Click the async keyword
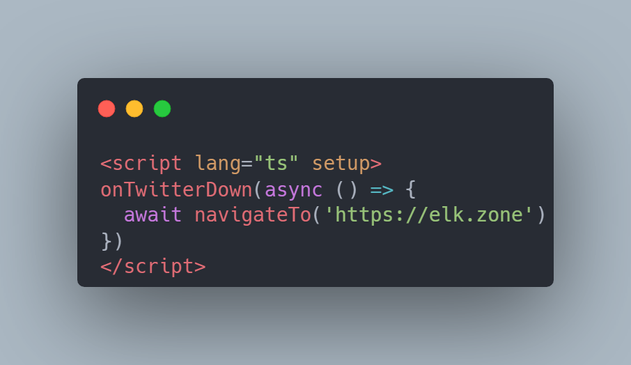This screenshot has width=631, height=365. point(294,190)
